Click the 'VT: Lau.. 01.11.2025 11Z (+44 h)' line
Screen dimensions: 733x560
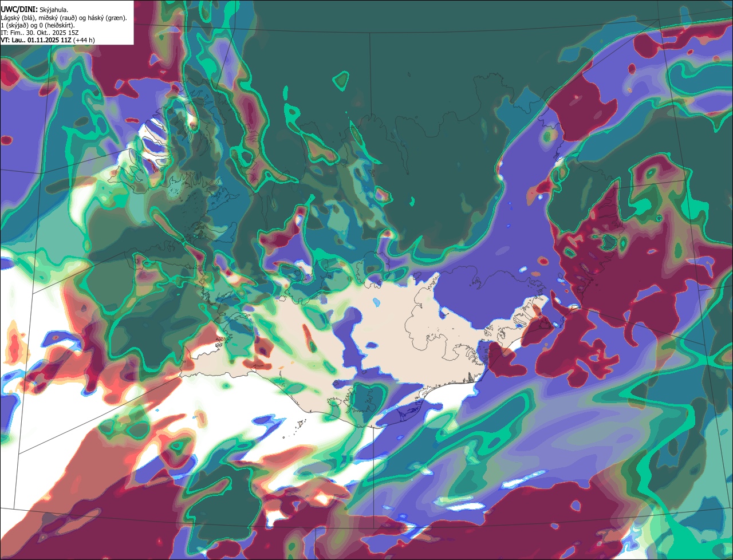point(48,40)
